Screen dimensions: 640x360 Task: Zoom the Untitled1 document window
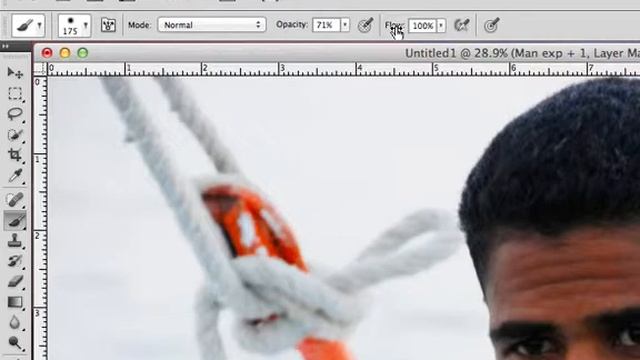pos(83,53)
